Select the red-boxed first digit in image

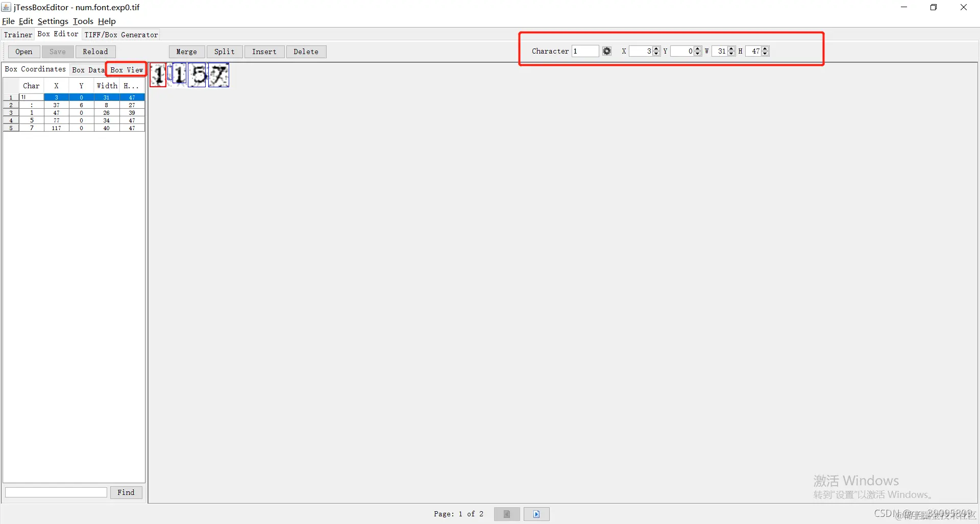click(x=158, y=76)
